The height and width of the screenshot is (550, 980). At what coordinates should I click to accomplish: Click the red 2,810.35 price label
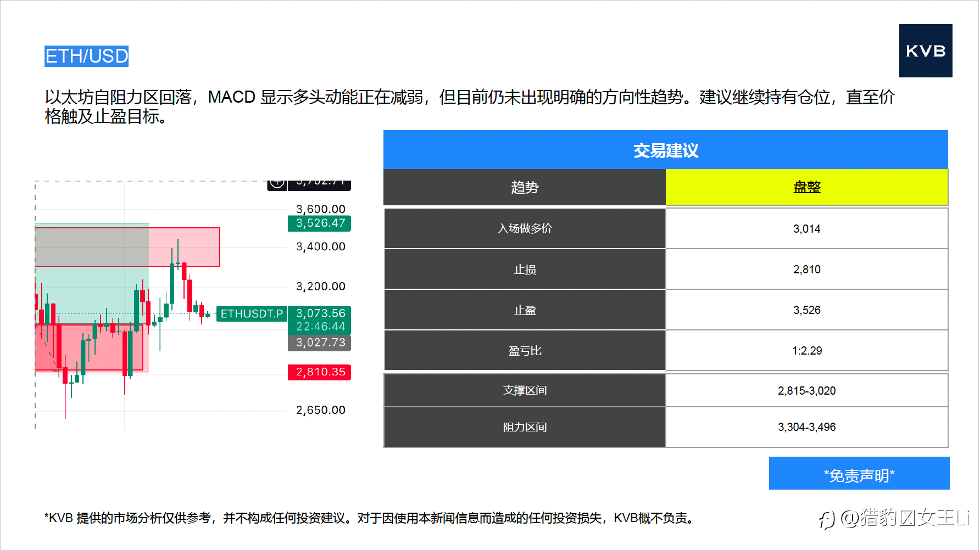(320, 372)
